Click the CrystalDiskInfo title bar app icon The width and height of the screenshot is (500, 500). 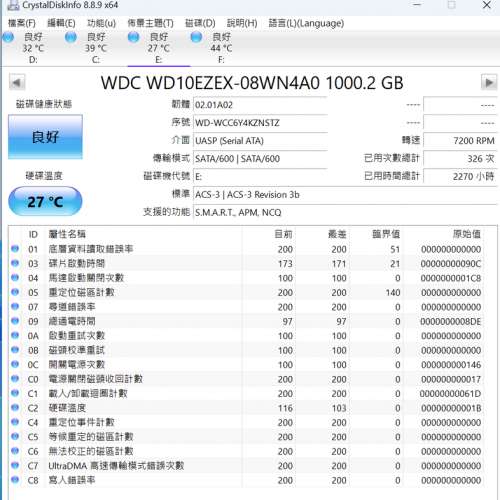click(13, 5)
